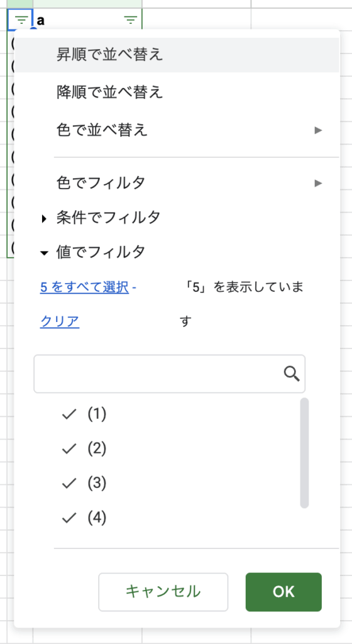This screenshot has width=352, height=644.
Task: Uncheck the (1) value checkbox
Action: [x=69, y=415]
